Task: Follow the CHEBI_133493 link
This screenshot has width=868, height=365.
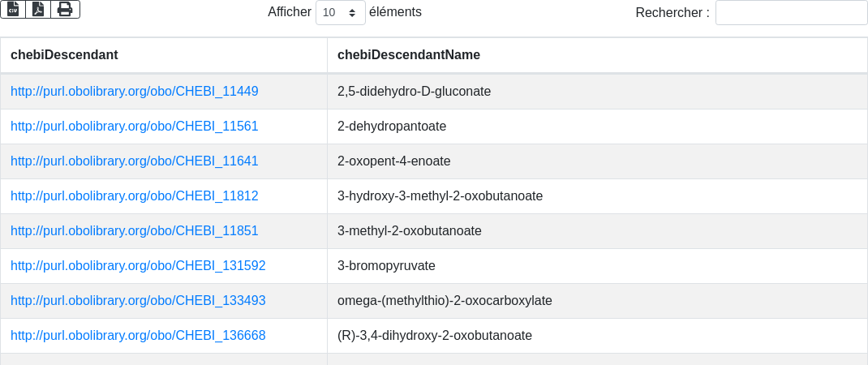Action: 138,301
